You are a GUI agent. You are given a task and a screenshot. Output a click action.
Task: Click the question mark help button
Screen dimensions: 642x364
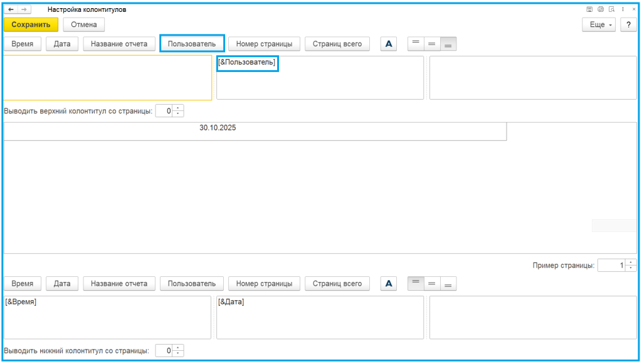[628, 24]
